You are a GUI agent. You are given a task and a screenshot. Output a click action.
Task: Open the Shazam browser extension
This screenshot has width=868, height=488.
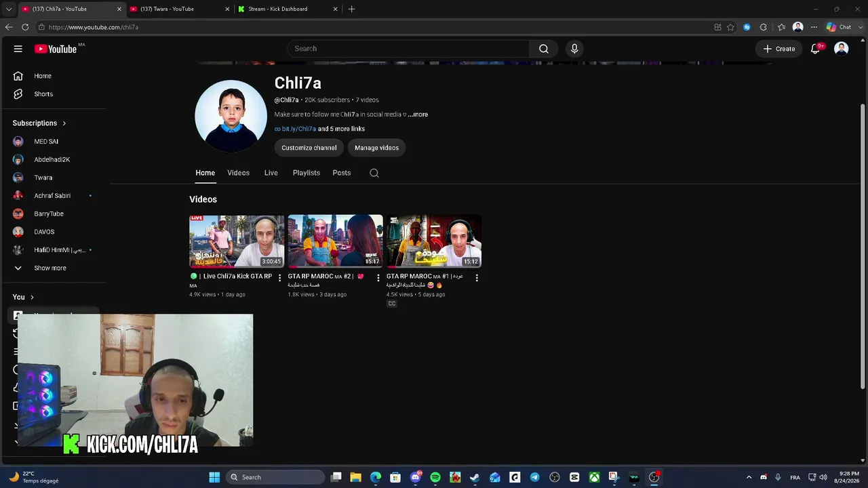747,27
